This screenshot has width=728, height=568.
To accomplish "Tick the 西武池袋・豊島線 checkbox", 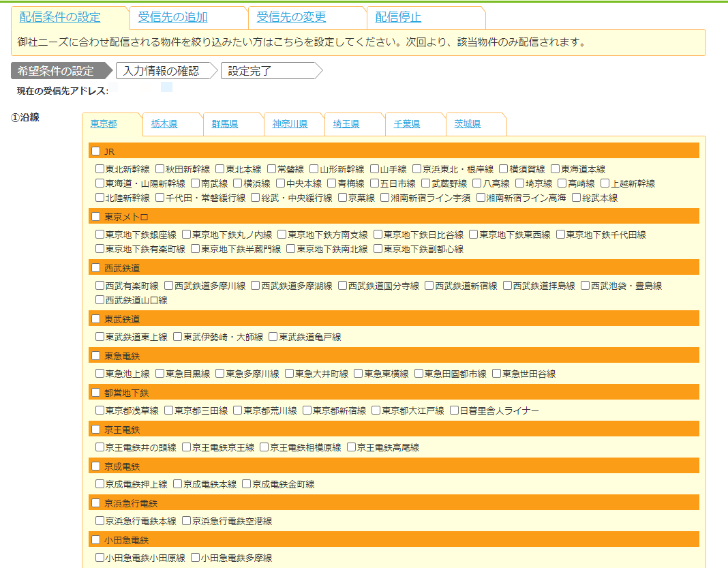I will pos(586,285).
